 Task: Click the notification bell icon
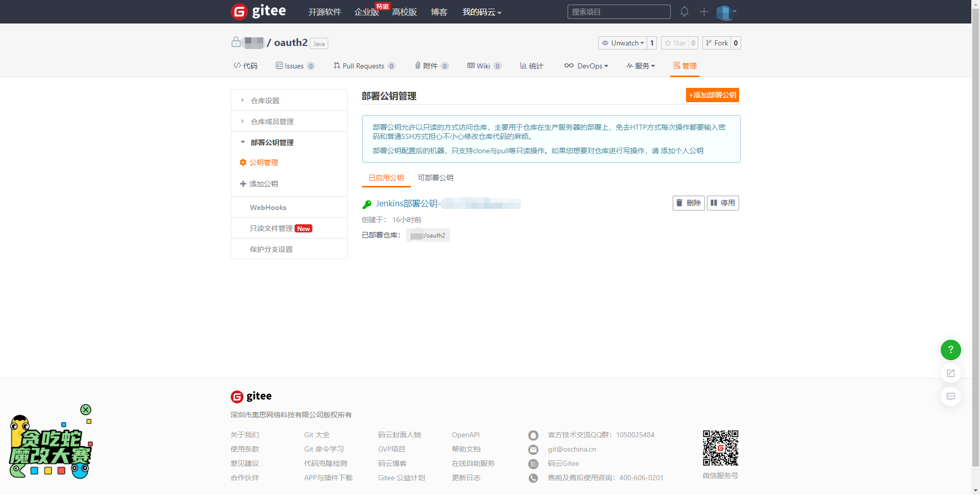click(x=684, y=12)
